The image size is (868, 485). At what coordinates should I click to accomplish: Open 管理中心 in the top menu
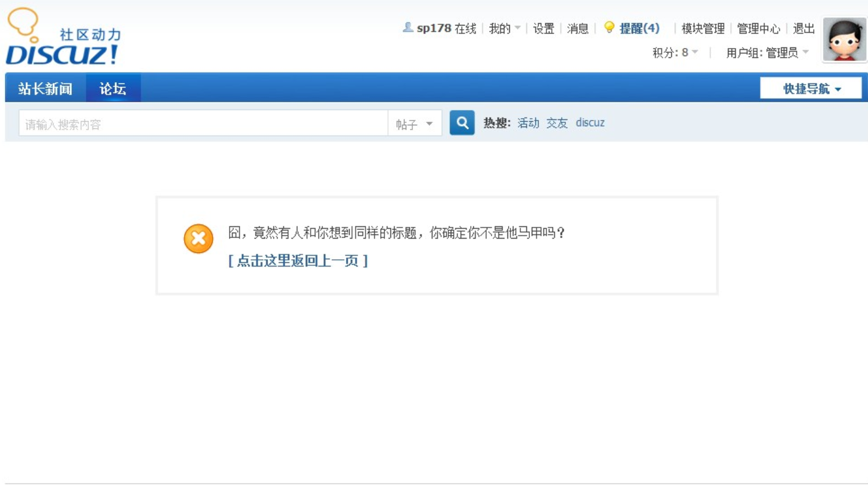pyautogui.click(x=758, y=29)
